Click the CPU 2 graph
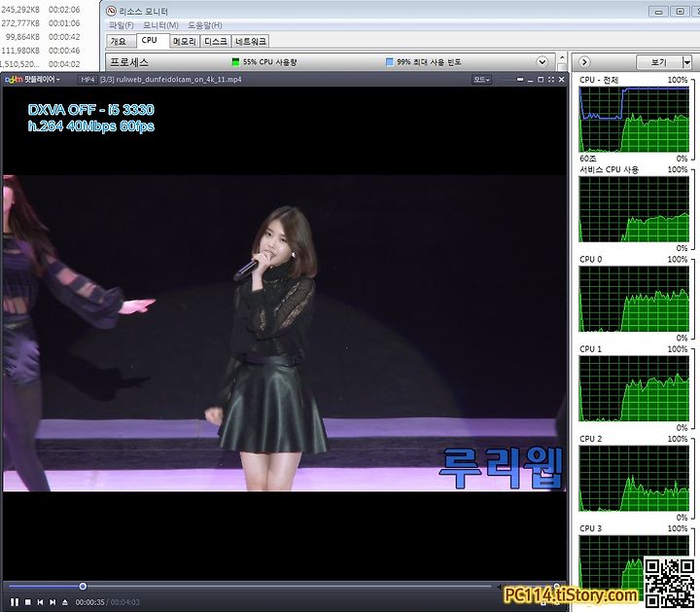This screenshot has height=612, width=700. [634, 479]
